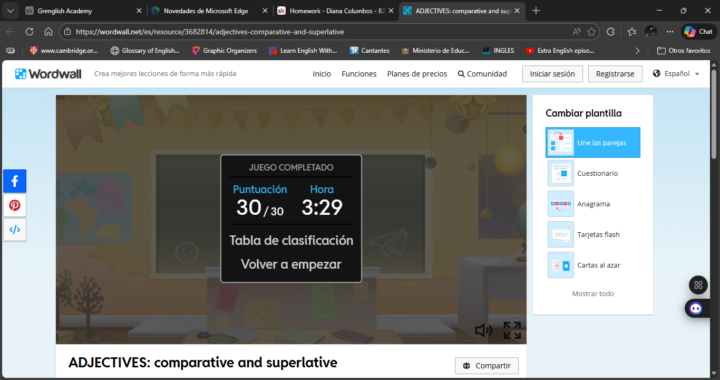Open Planes de precios page

[x=417, y=74]
